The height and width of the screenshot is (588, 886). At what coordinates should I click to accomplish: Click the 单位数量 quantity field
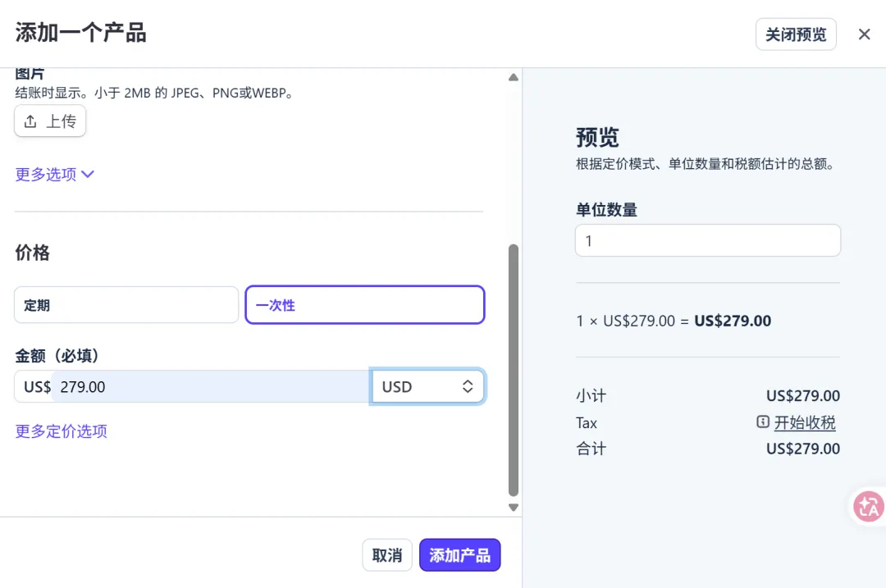click(x=707, y=241)
